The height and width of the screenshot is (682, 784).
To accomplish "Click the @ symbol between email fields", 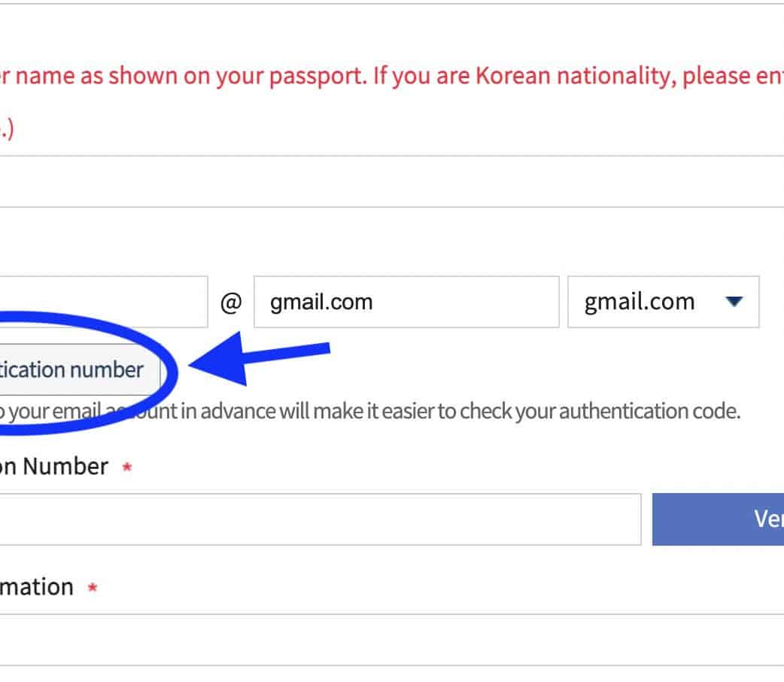I will (x=231, y=303).
